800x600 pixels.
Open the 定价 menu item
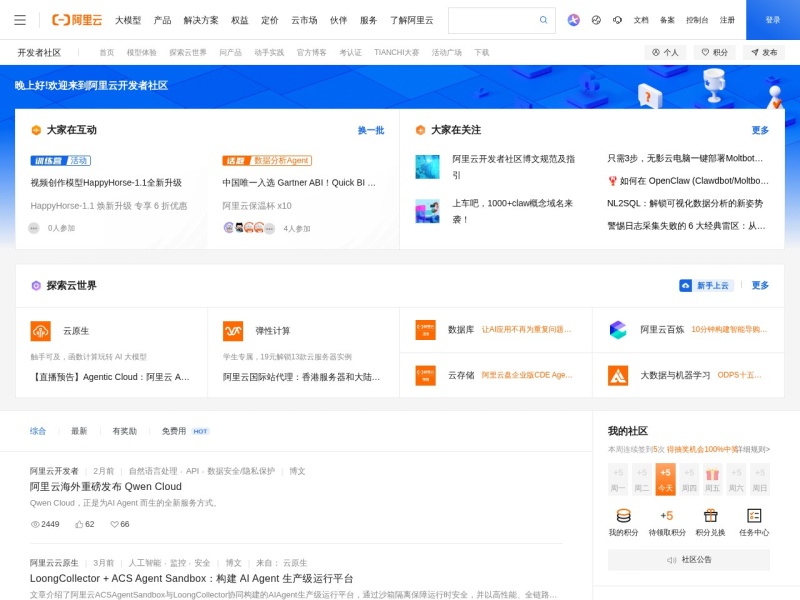coord(269,20)
